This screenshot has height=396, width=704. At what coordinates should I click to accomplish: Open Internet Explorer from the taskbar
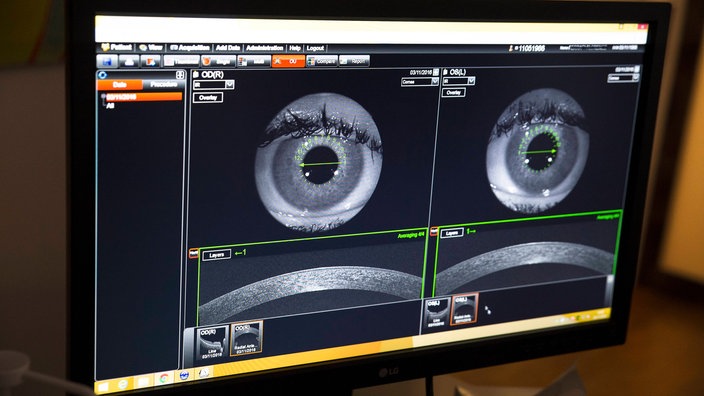click(x=123, y=385)
